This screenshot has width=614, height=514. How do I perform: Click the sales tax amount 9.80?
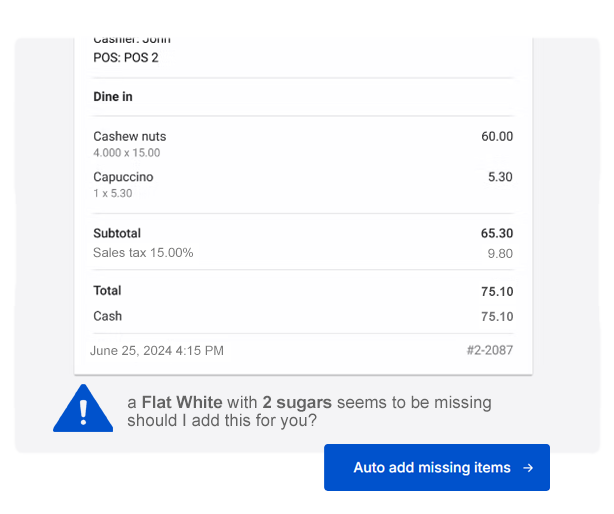(499, 254)
